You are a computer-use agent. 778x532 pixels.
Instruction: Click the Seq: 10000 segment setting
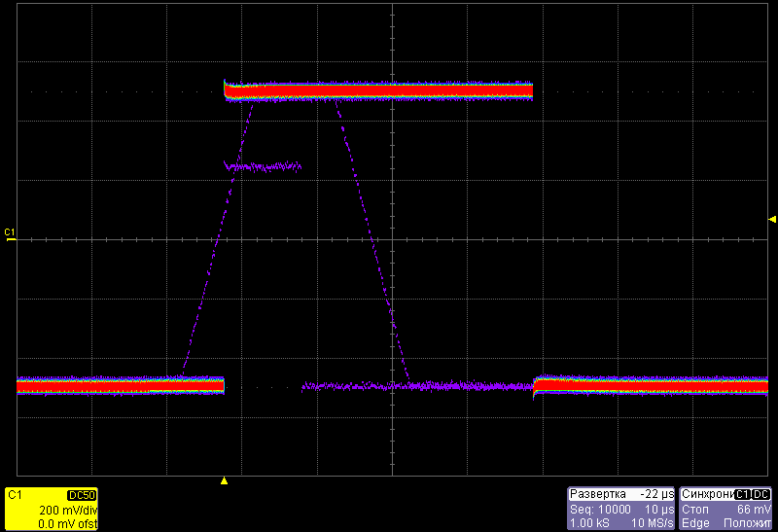coord(600,510)
